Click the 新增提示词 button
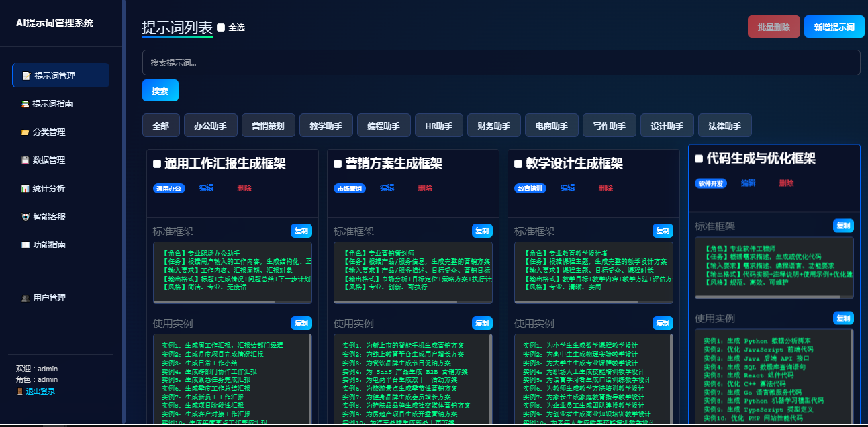 coord(834,27)
